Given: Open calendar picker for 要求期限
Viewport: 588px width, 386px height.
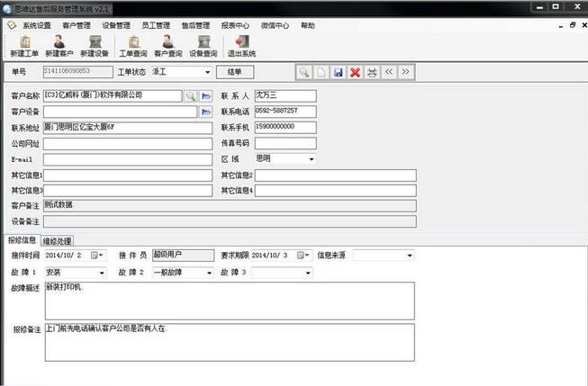Looking at the screenshot, I should click(303, 256).
